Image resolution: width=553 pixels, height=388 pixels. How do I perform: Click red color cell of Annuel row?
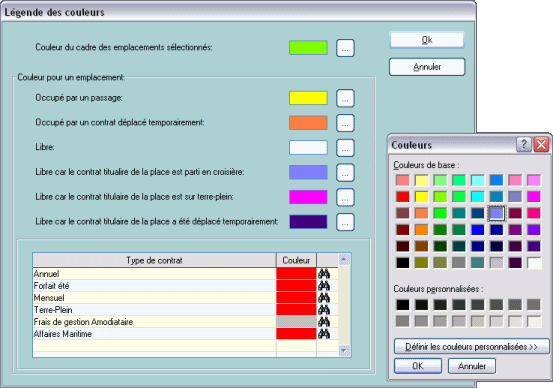pos(296,274)
